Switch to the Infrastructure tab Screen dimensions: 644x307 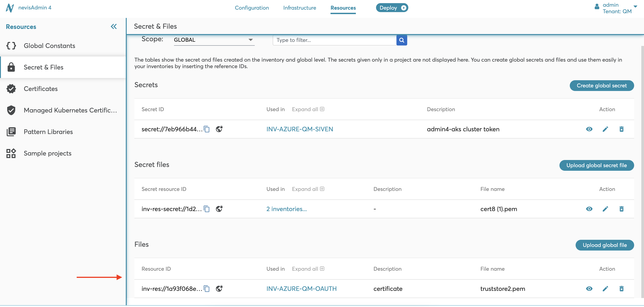300,8
